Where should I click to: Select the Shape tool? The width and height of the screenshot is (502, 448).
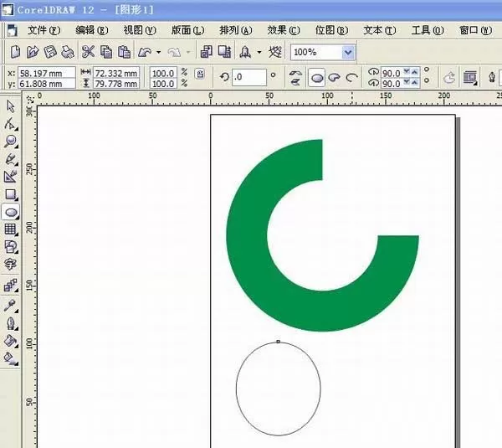10,124
